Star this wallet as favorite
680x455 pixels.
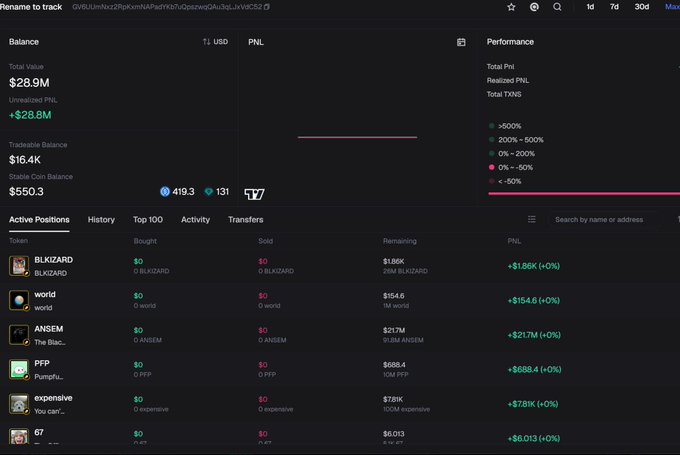pos(511,7)
